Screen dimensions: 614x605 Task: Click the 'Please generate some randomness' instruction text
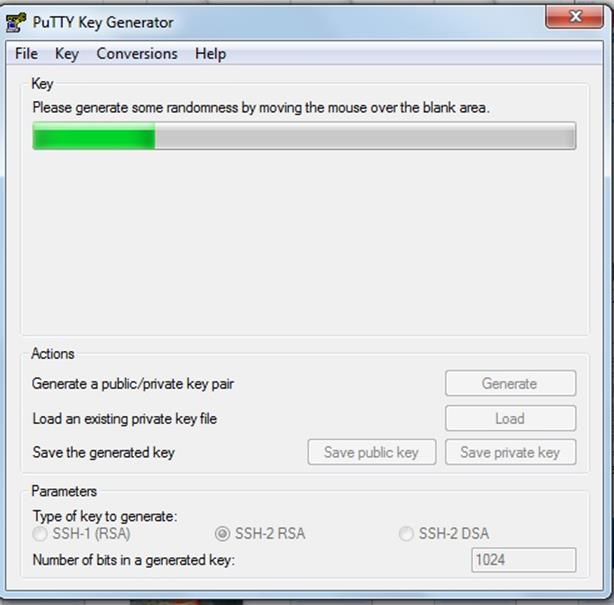coord(261,107)
